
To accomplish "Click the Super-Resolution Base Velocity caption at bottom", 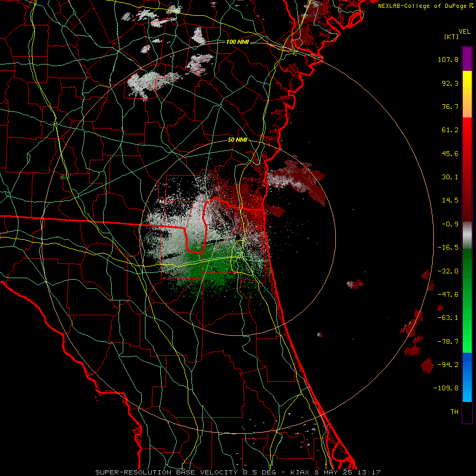I will pos(237,472).
